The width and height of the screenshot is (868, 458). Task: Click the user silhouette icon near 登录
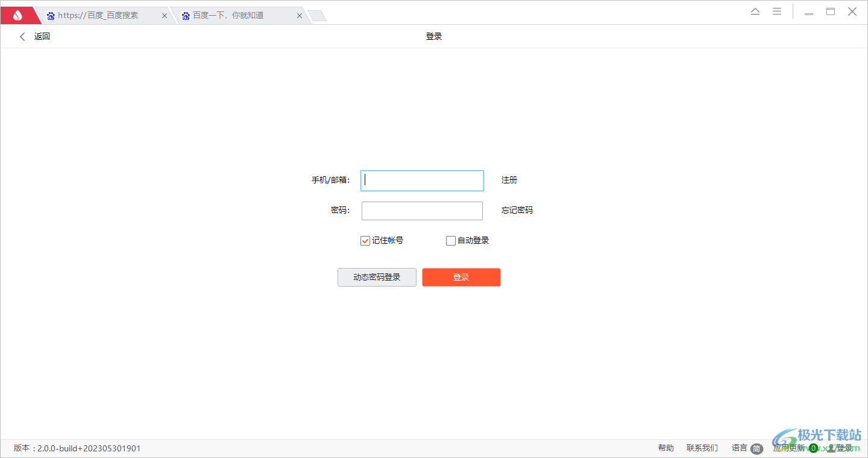click(829, 448)
